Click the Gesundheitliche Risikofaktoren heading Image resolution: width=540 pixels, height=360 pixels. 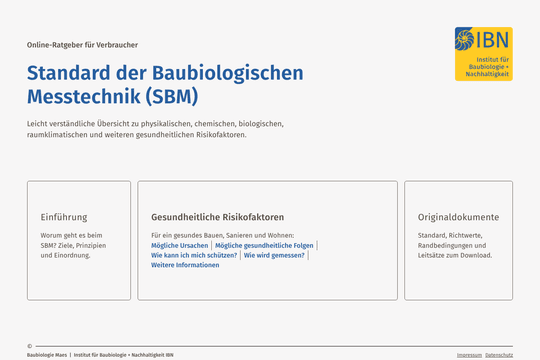click(x=218, y=217)
